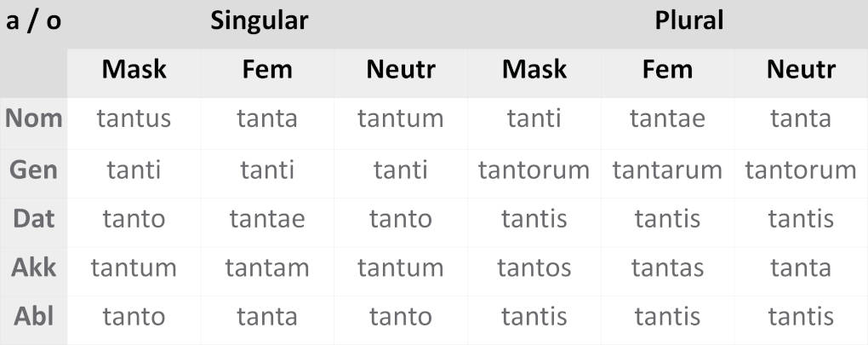Click the 'Nom' row label
868x345 pixels.
click(34, 118)
